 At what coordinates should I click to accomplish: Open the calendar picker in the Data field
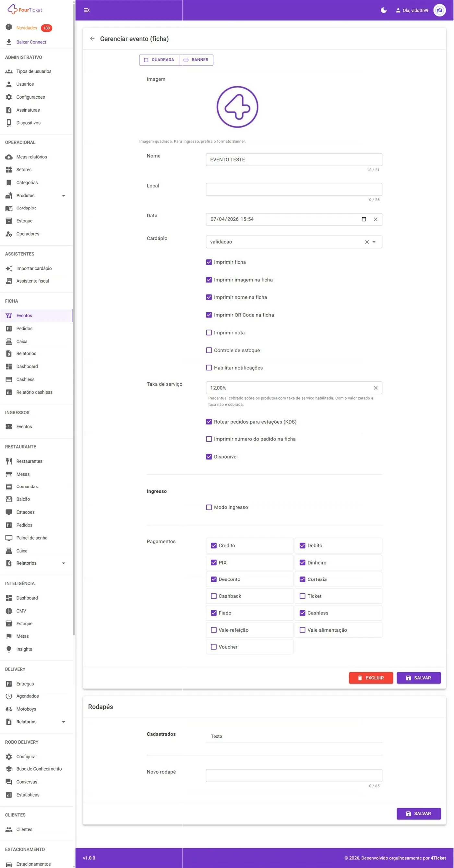pyautogui.click(x=364, y=219)
